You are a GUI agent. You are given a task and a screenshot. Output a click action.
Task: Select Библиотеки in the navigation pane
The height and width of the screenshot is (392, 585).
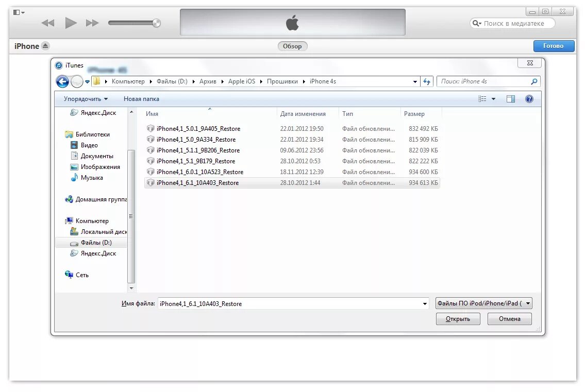point(88,134)
